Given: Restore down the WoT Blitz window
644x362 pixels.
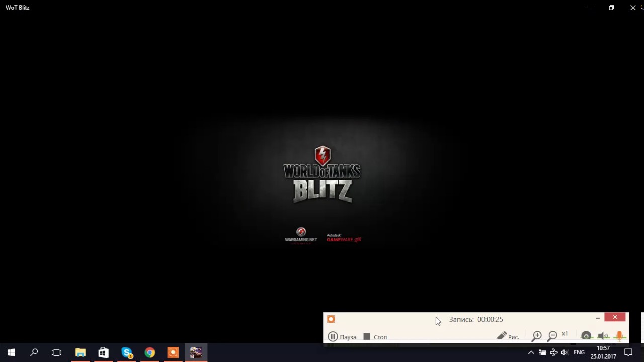Looking at the screenshot, I should click(x=611, y=8).
